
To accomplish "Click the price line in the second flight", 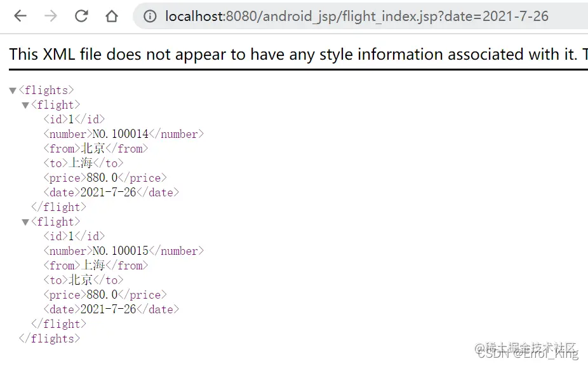I will point(105,295).
